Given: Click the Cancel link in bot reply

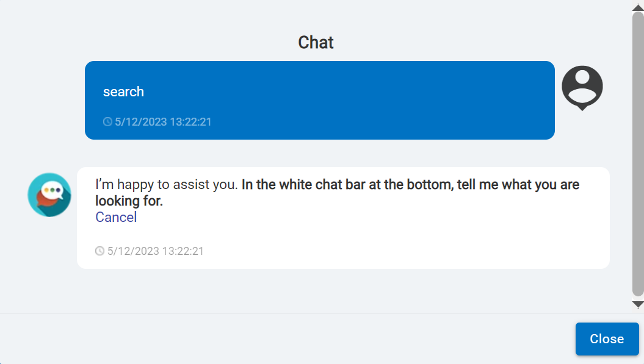Looking at the screenshot, I should [x=116, y=218].
